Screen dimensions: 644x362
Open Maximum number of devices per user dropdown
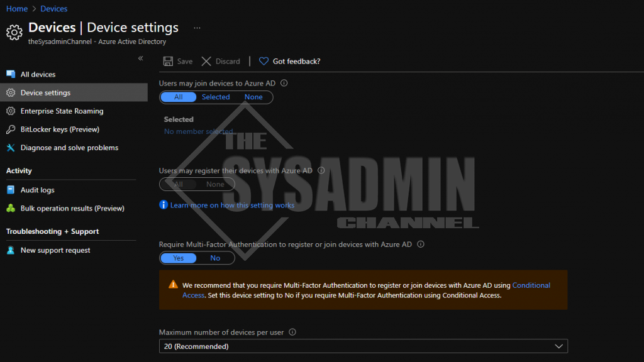click(x=364, y=346)
